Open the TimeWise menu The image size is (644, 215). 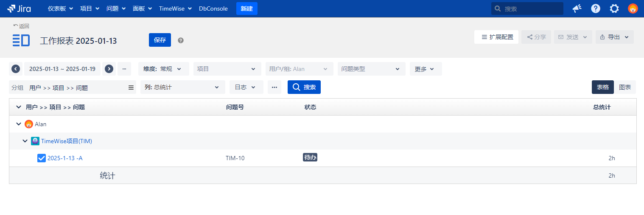tap(175, 8)
